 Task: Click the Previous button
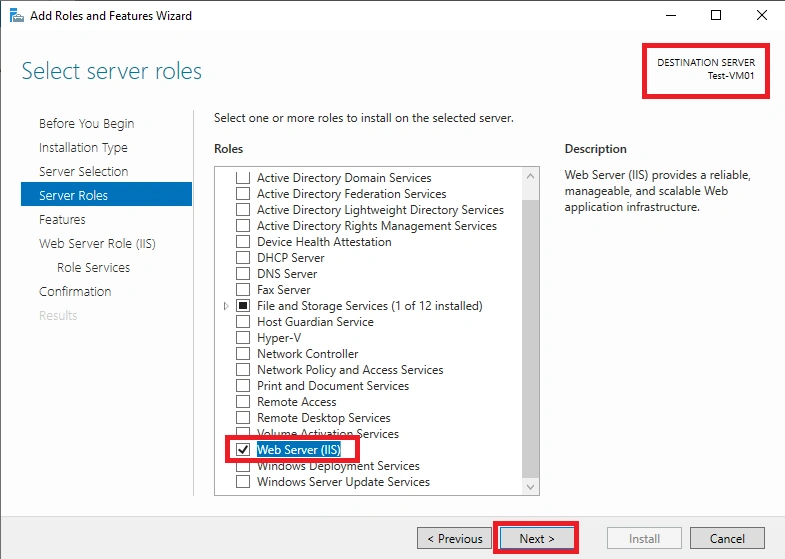point(455,538)
